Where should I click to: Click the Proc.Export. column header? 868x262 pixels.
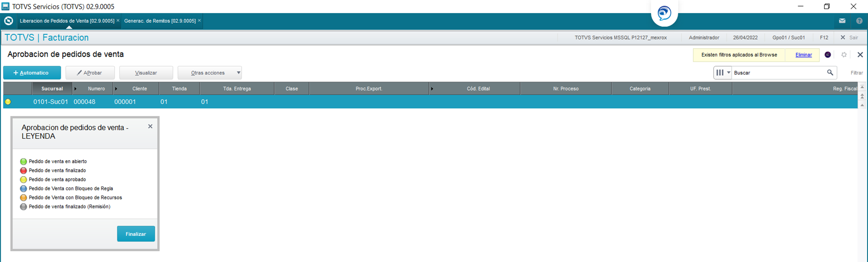point(369,88)
